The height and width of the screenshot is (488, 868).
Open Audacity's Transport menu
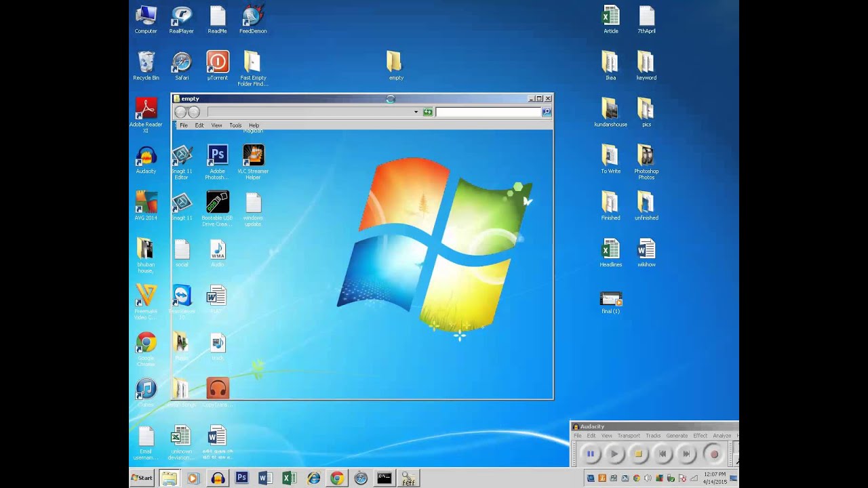pyautogui.click(x=629, y=436)
